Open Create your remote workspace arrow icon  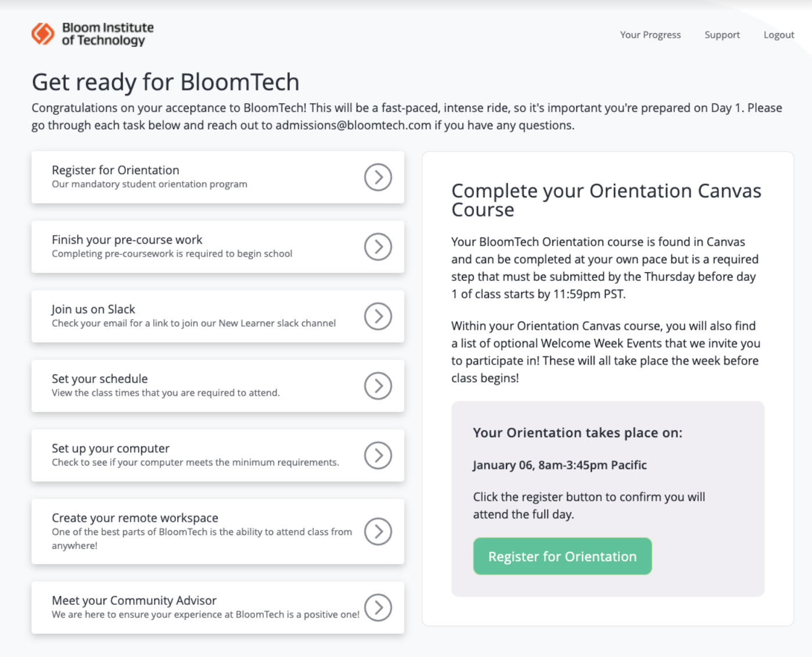378,531
